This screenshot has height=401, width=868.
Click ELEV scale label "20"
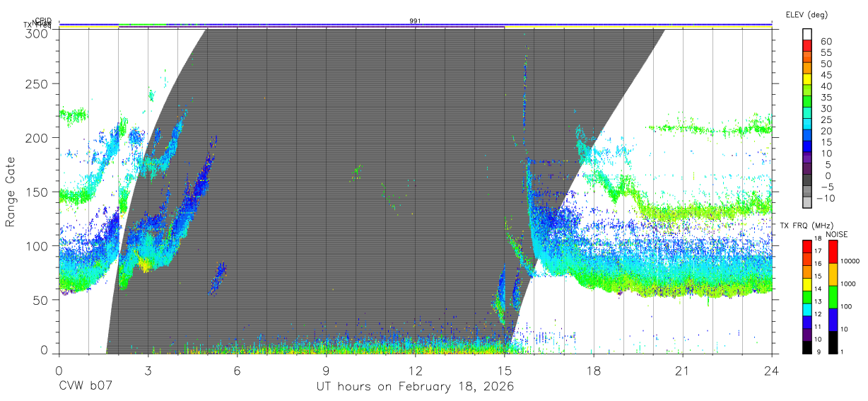tap(826, 131)
